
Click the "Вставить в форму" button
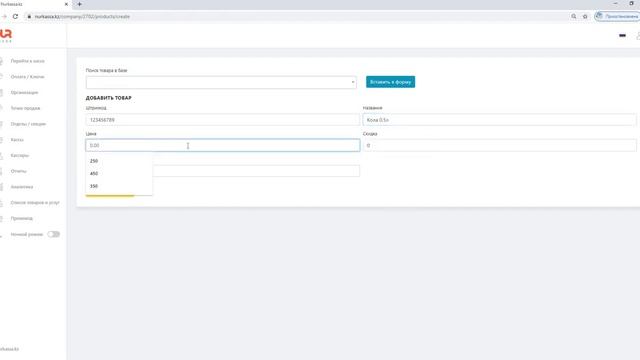click(x=390, y=82)
